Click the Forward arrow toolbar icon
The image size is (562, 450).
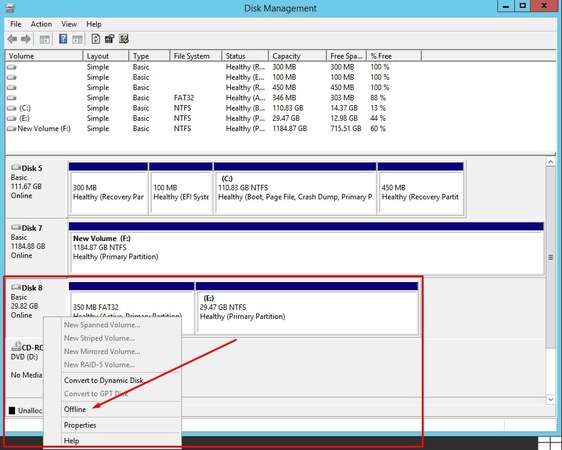(x=26, y=39)
